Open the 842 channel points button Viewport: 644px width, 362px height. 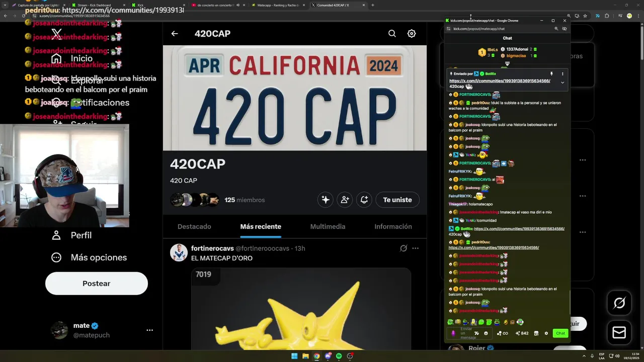[522, 333]
